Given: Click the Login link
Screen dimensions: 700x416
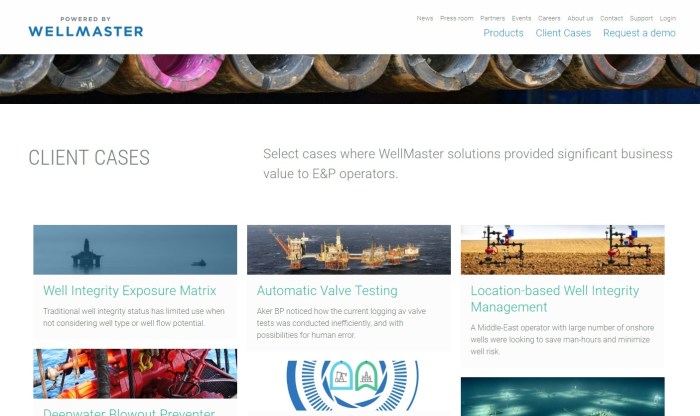Looking at the screenshot, I should click(x=667, y=18).
